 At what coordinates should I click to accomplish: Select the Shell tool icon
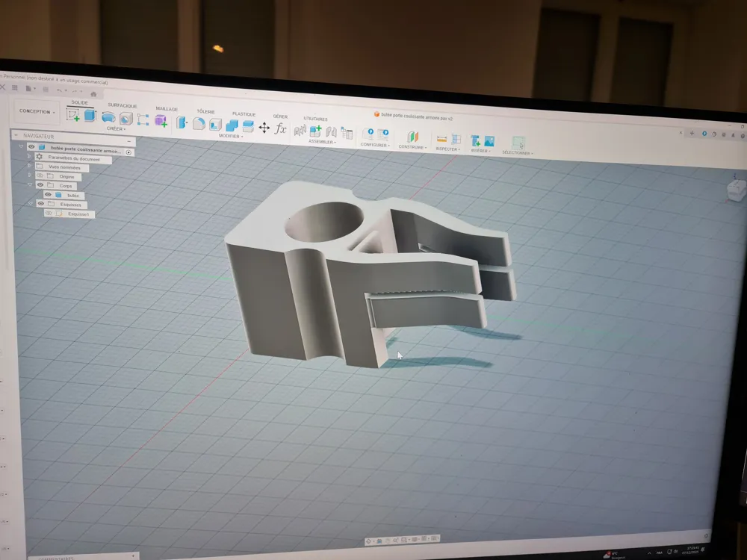pyautogui.click(x=215, y=125)
